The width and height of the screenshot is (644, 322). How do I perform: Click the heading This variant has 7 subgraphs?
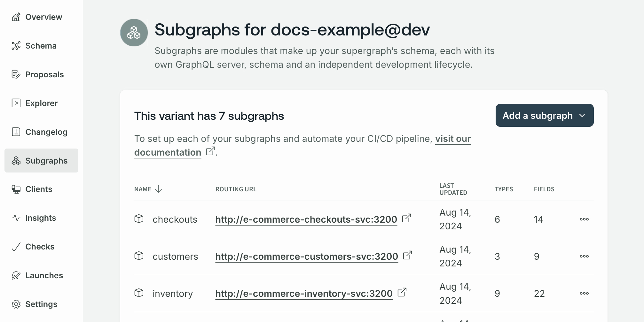pos(209,116)
